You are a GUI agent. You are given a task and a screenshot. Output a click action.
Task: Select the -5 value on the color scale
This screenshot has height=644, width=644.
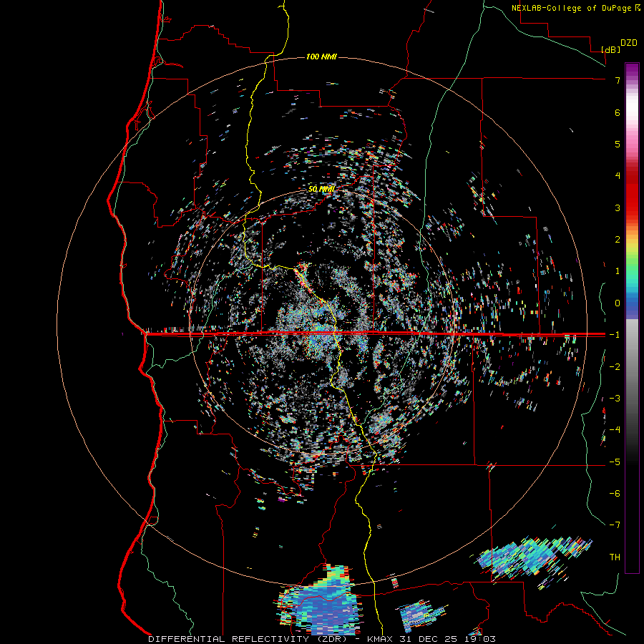pos(615,462)
